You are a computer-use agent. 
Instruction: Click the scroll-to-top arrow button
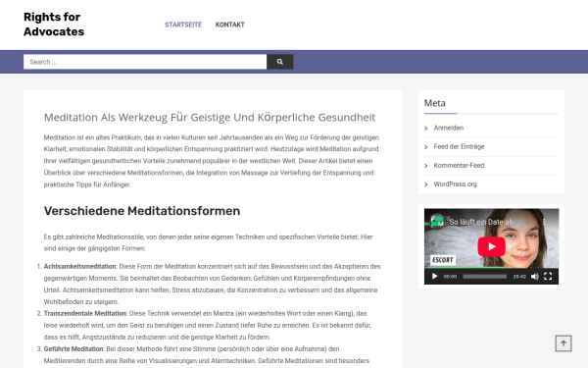563,343
